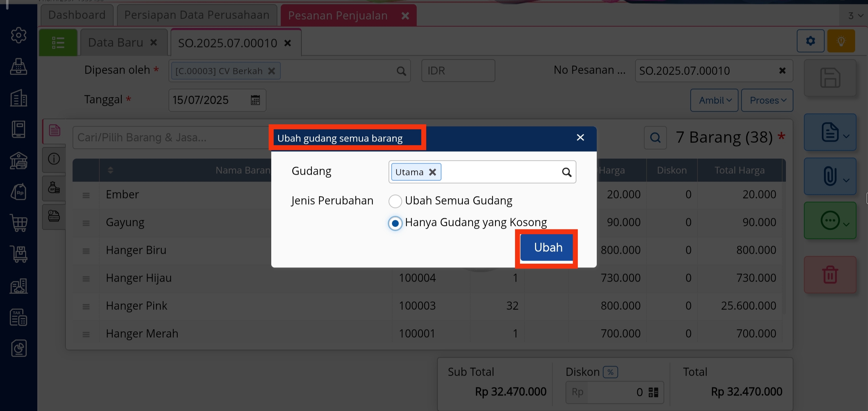Click the Ubah button in dialog
The image size is (868, 411).
coord(548,247)
